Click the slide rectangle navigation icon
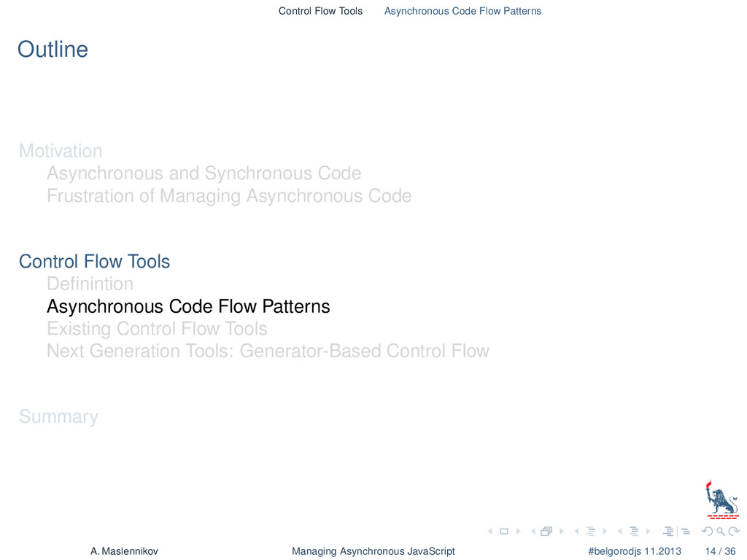Image resolution: width=747 pixels, height=560 pixels. (503, 532)
